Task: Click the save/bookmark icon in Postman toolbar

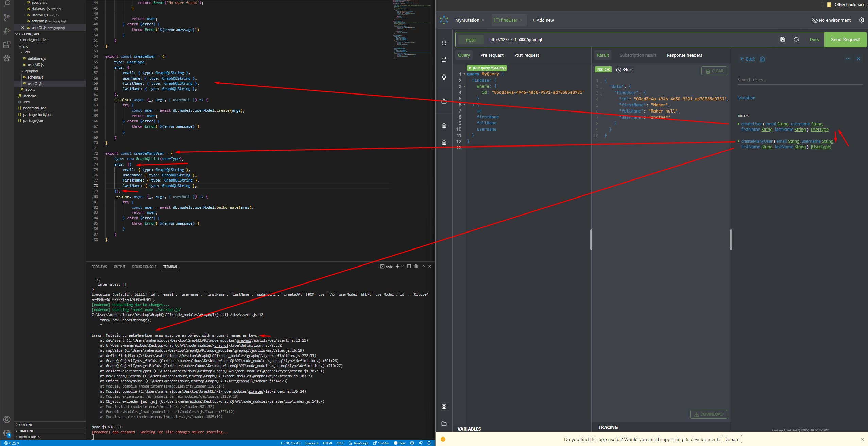Action: point(782,39)
